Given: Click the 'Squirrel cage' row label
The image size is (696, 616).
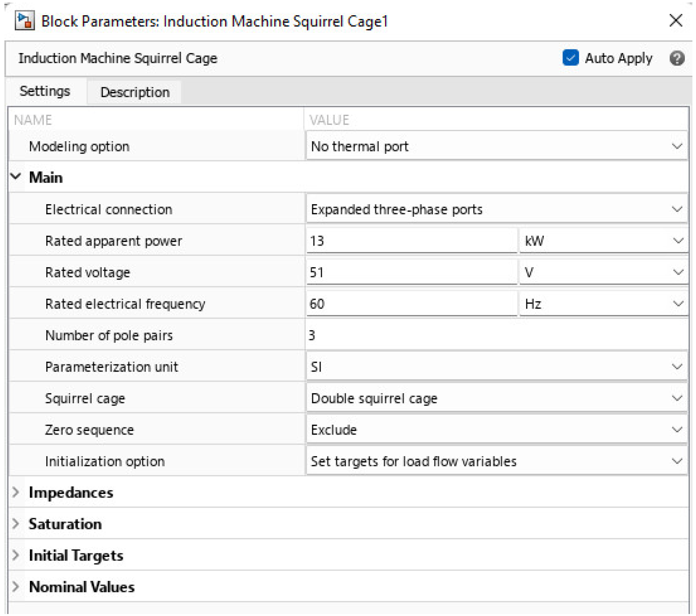Looking at the screenshot, I should (85, 399).
